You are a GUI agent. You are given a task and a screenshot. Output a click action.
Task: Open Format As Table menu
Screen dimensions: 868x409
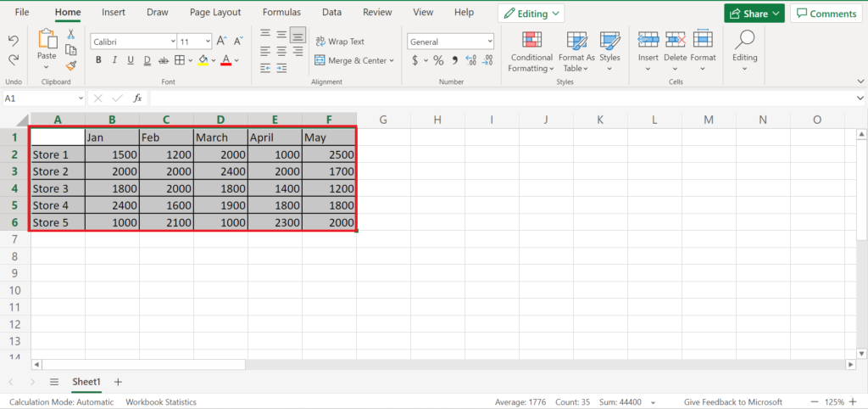[x=576, y=52]
